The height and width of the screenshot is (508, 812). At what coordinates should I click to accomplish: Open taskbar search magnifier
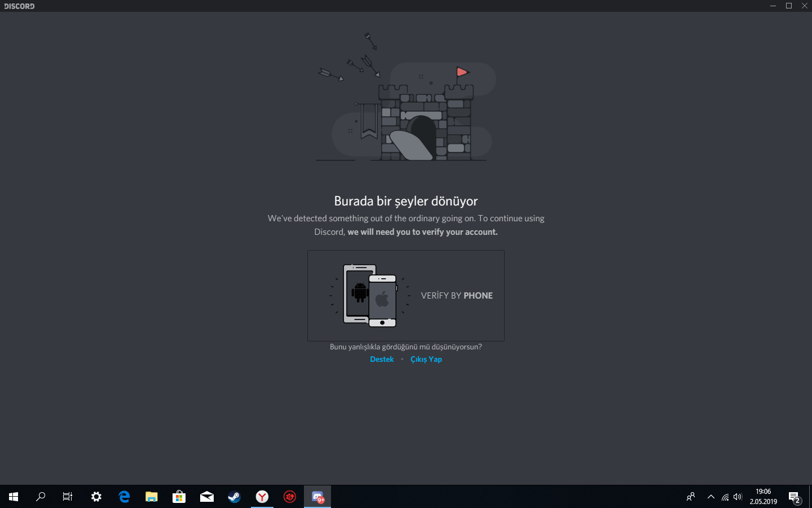tap(41, 497)
